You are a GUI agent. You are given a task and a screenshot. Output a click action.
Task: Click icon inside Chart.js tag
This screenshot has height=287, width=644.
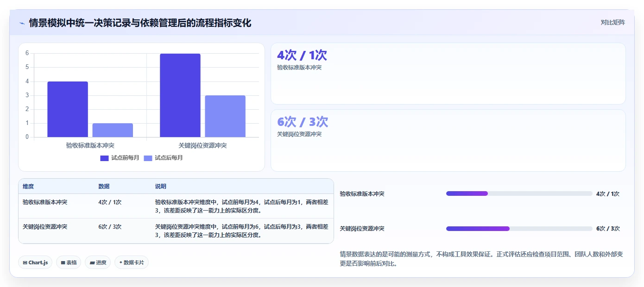tap(25, 262)
